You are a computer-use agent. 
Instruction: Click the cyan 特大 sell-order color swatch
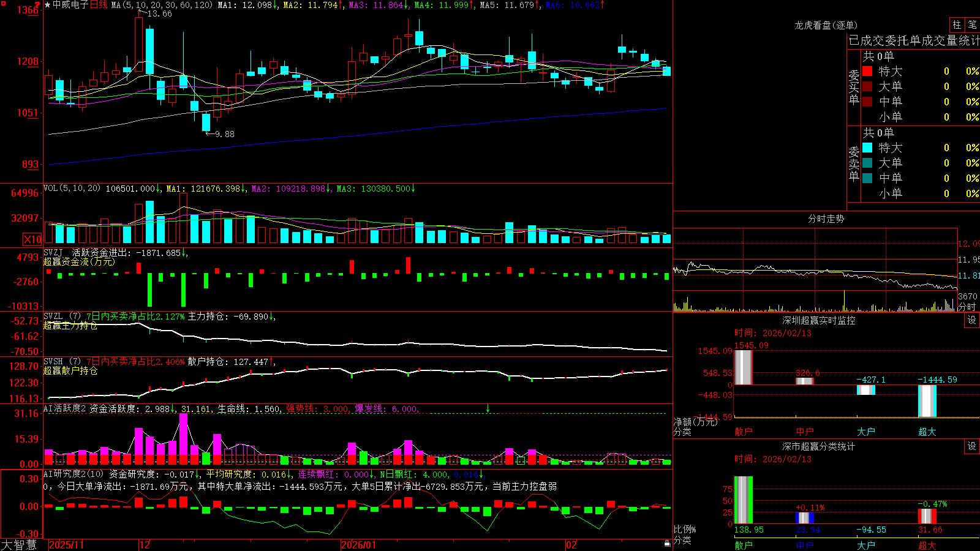click(867, 148)
